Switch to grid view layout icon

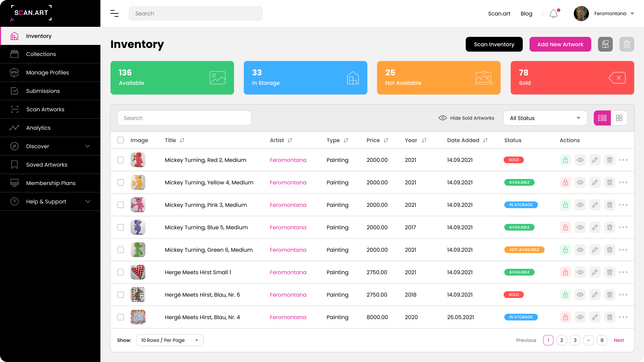pos(619,118)
